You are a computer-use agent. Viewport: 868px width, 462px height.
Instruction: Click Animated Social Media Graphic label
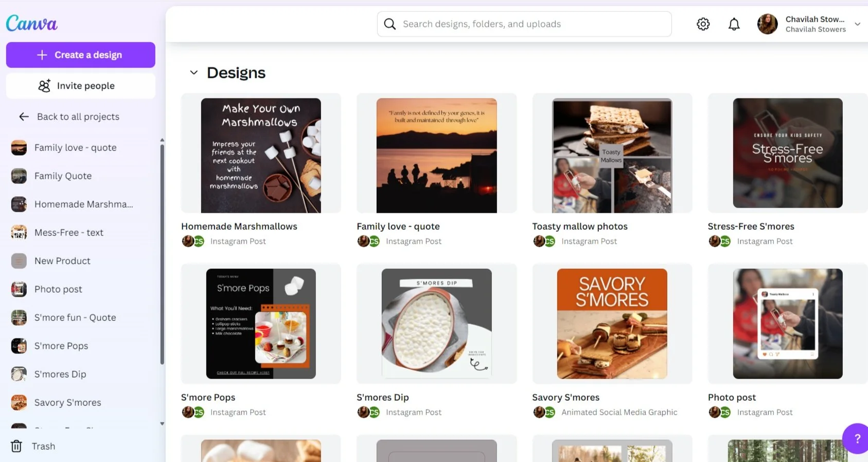tap(619, 412)
